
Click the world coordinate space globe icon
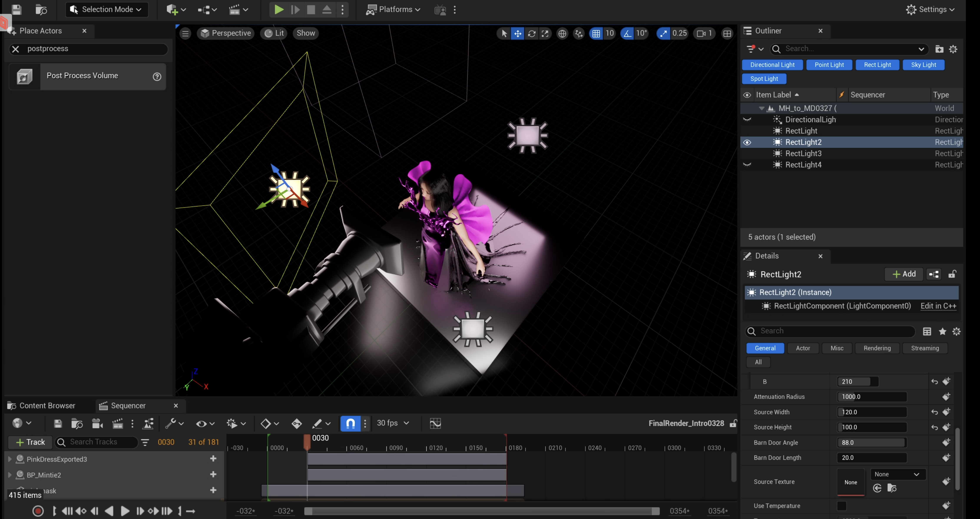tap(562, 33)
